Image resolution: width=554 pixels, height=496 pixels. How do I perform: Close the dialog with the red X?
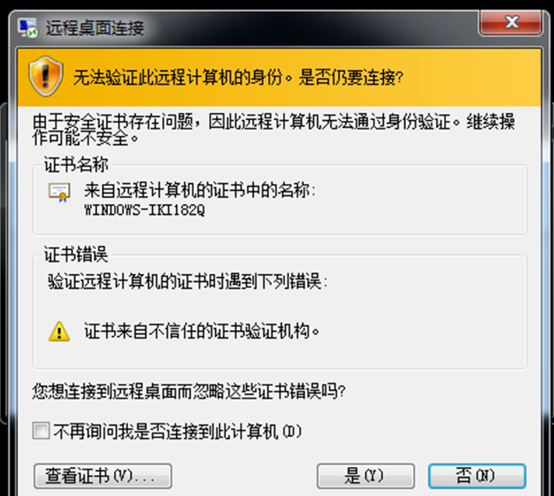click(511, 23)
